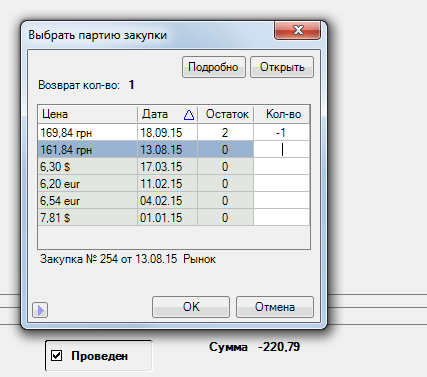
Task: Sort by the Дата column header
Action: pos(167,114)
